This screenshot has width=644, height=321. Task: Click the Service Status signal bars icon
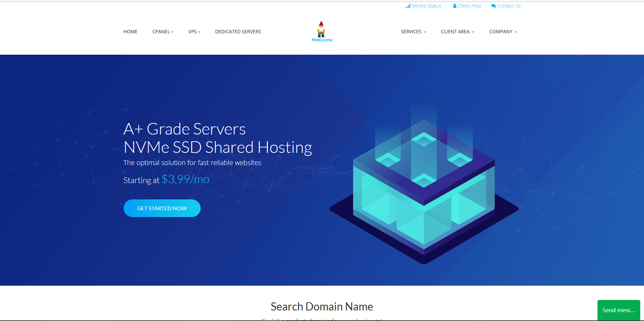[x=408, y=6]
